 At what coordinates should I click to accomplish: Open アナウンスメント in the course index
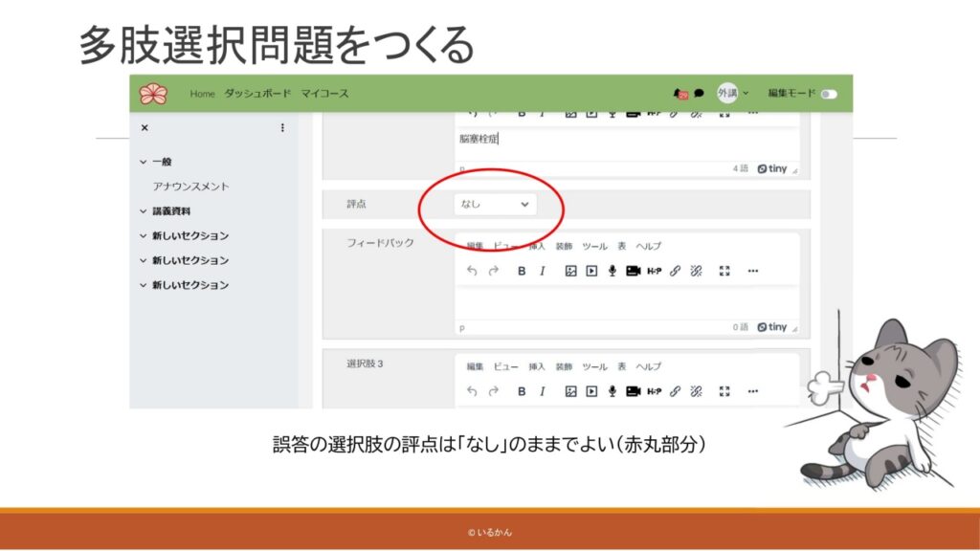(x=190, y=187)
